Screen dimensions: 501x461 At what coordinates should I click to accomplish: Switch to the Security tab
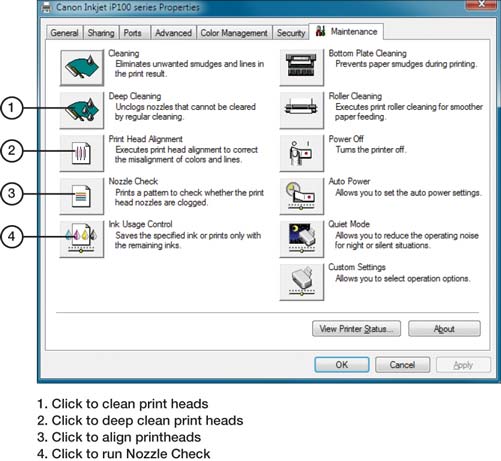click(x=291, y=33)
